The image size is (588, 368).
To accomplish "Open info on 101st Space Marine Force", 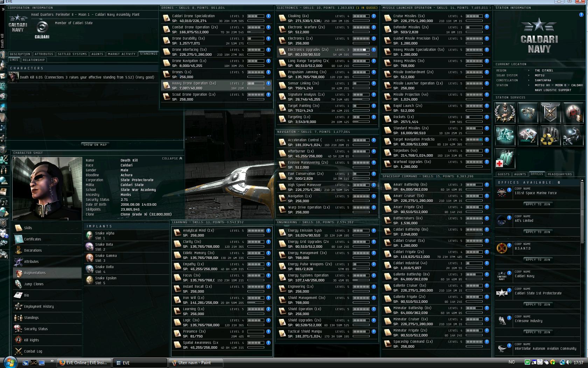I will (509, 190).
